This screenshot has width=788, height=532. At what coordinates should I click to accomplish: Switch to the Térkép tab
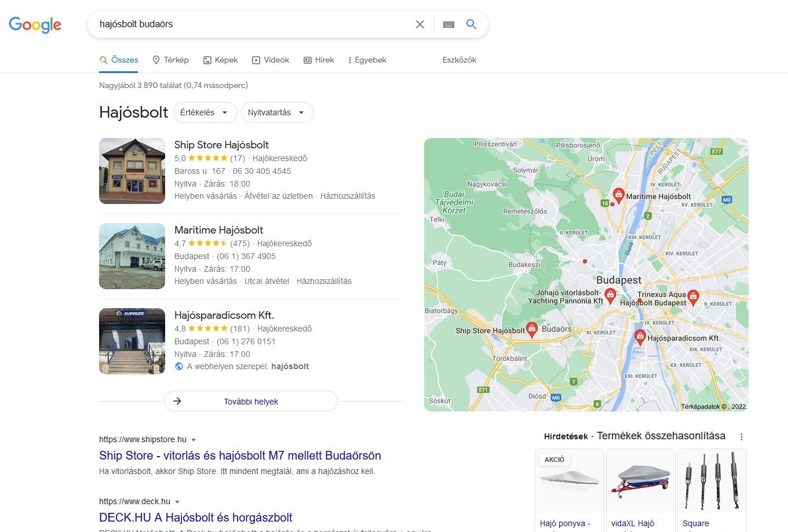tap(170, 60)
